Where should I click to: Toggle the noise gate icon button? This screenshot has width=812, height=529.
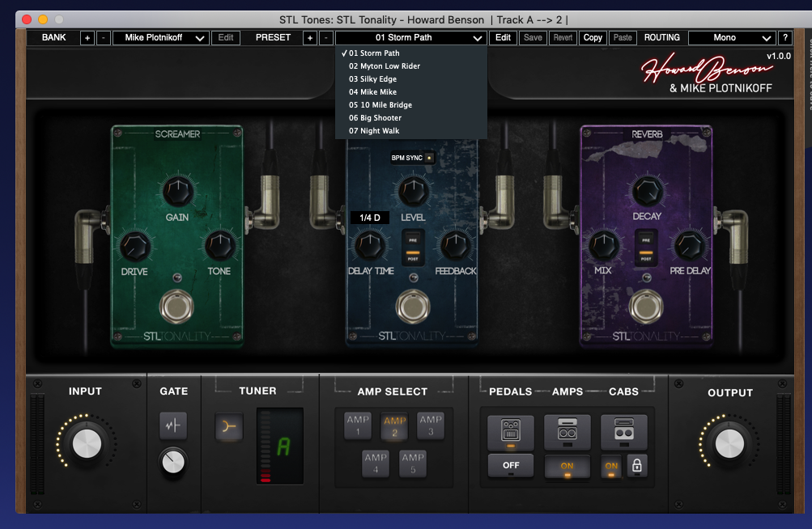click(173, 425)
